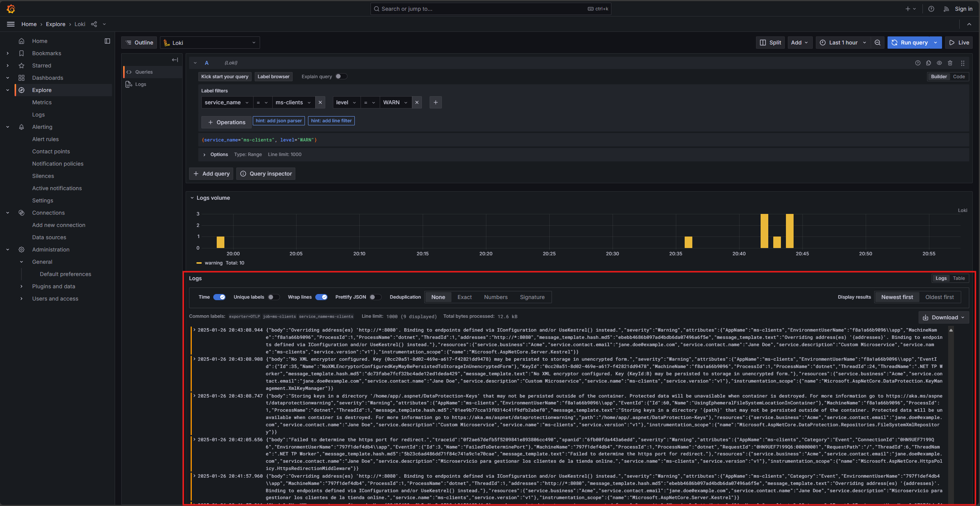Apply the hint: add json parser
Image resolution: width=980 pixels, height=506 pixels.
[278, 121]
